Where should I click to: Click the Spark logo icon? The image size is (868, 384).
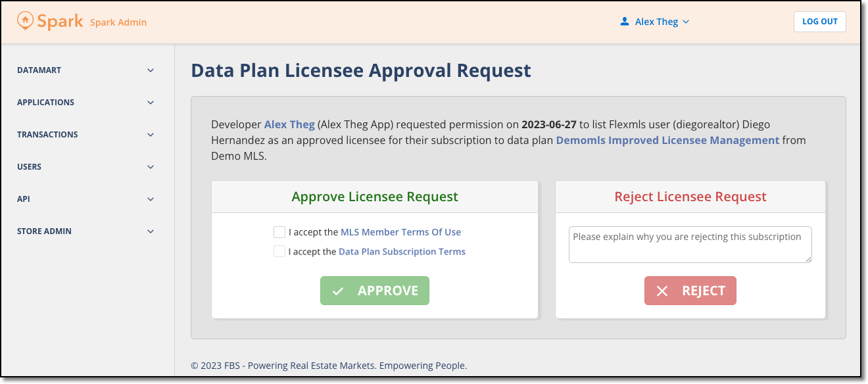[26, 21]
